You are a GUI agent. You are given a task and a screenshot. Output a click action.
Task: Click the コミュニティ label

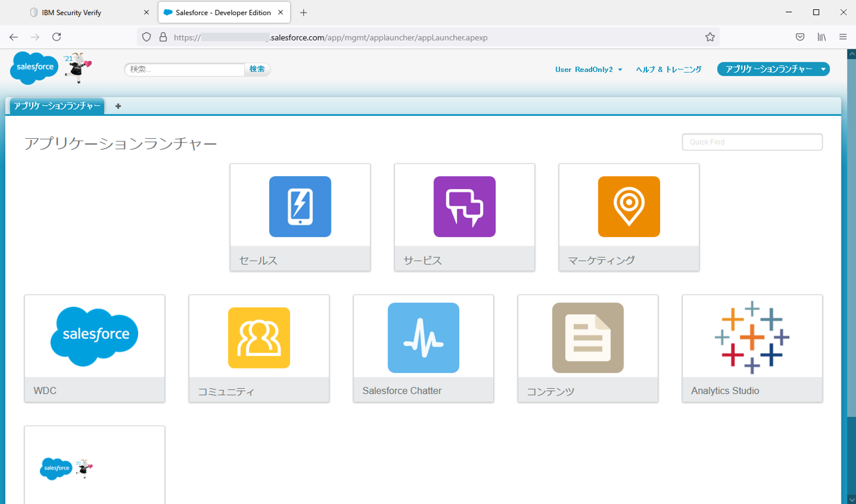226,392
